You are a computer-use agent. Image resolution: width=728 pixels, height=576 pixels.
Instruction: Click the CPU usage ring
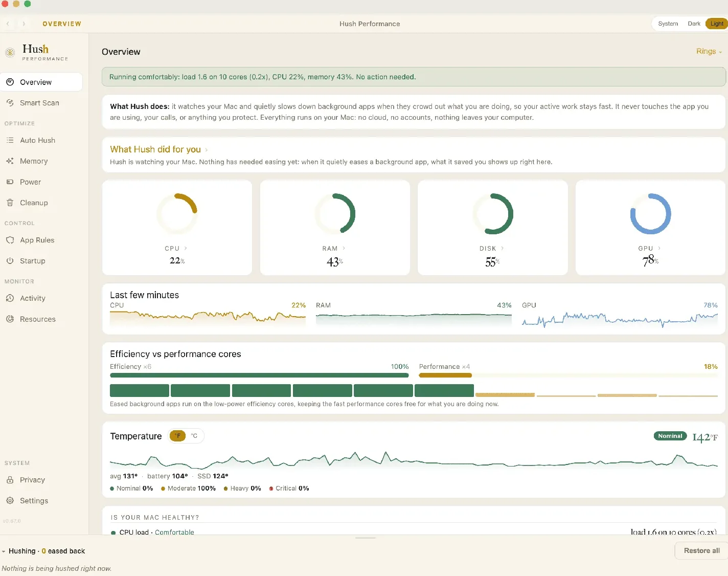177,214
